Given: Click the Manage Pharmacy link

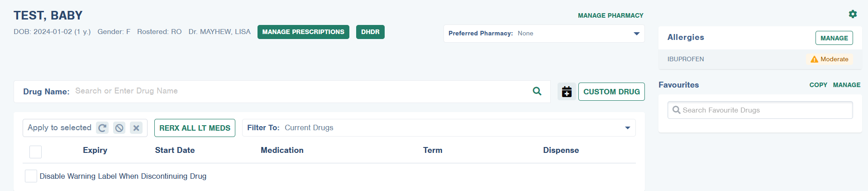Looking at the screenshot, I should [x=610, y=15].
